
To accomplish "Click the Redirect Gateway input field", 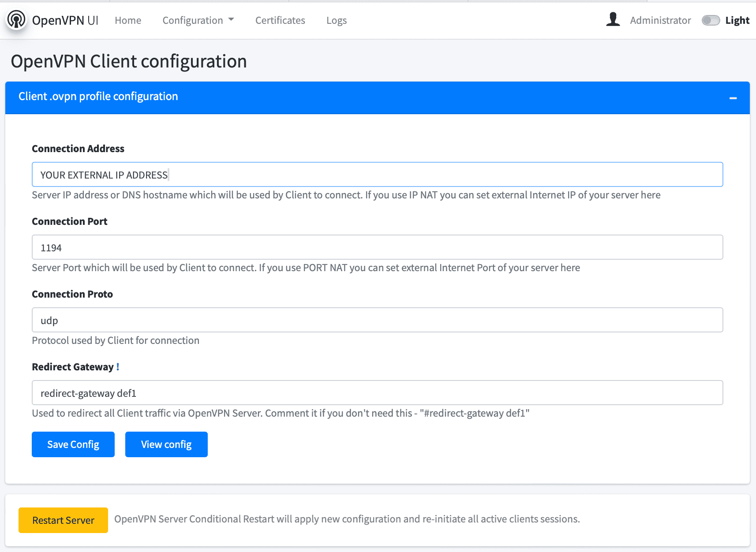I will [377, 393].
